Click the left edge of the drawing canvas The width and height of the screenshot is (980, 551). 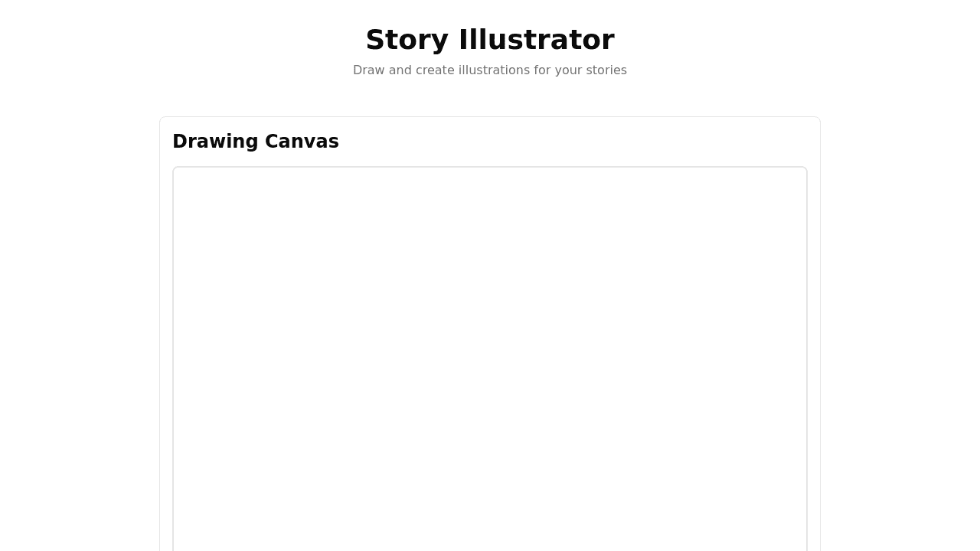(175, 360)
